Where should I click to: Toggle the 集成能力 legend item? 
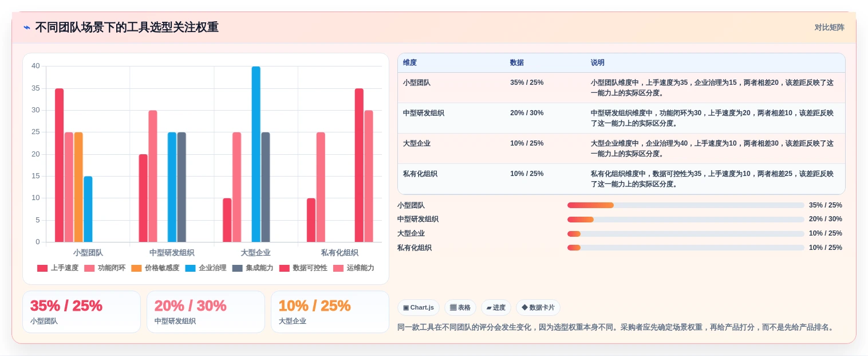pyautogui.click(x=252, y=268)
